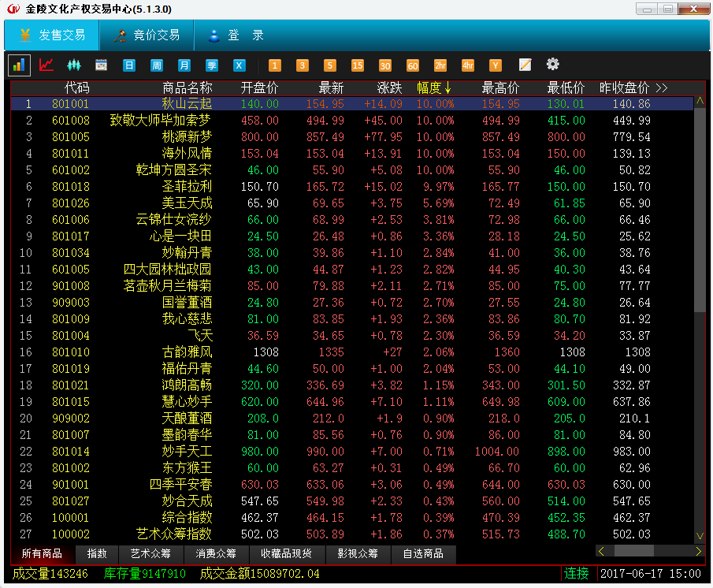Select the quarterly (季) period icon

pos(212,65)
